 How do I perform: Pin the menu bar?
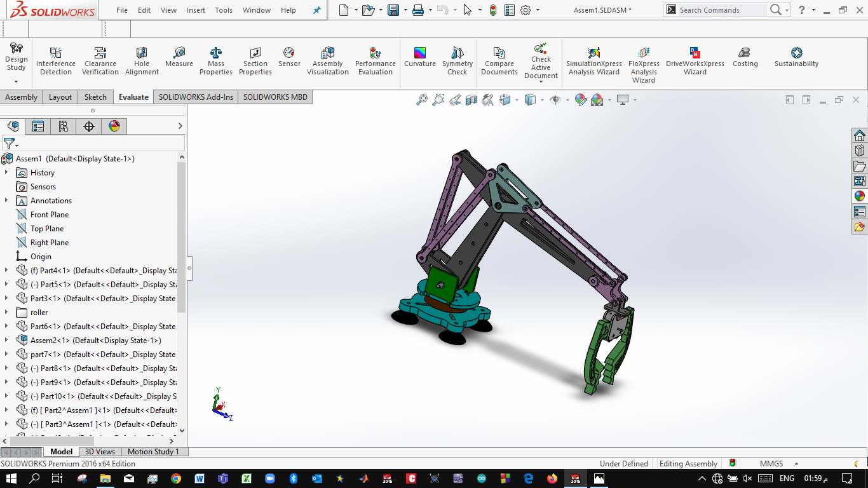pyautogui.click(x=316, y=10)
